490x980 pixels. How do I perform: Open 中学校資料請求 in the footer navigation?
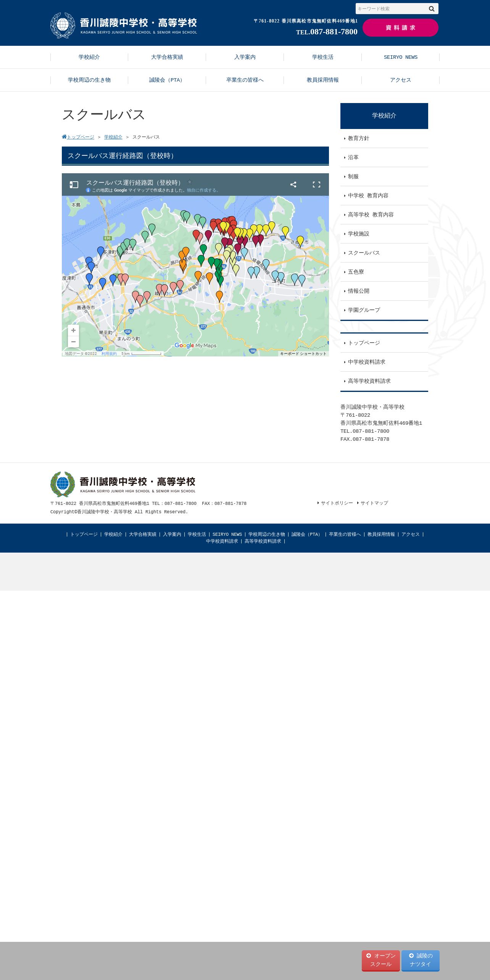pyautogui.click(x=222, y=541)
